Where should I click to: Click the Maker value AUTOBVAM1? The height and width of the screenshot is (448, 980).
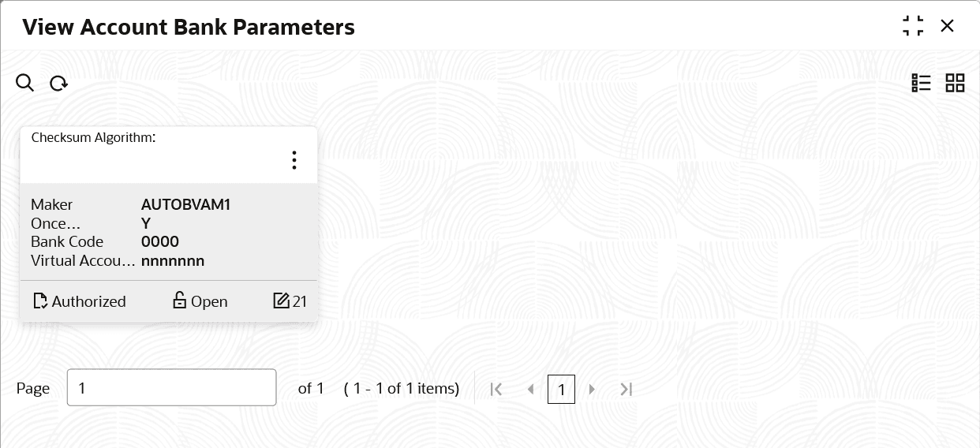(185, 205)
